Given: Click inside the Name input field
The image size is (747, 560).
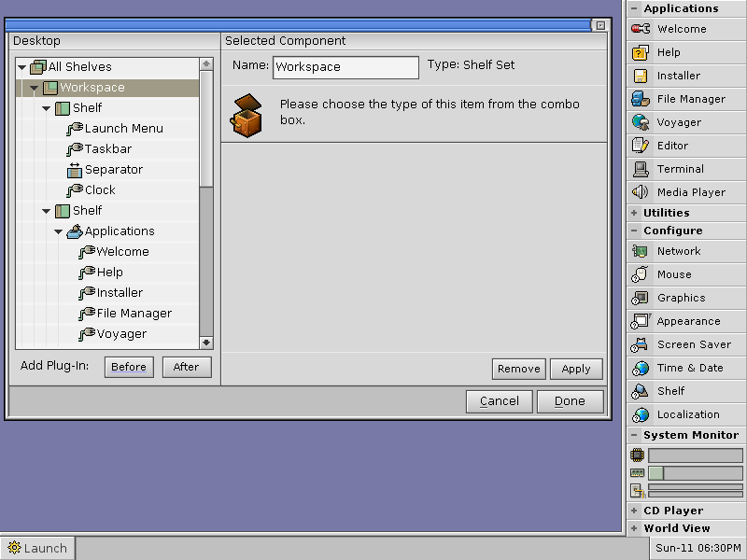Looking at the screenshot, I should [x=344, y=67].
